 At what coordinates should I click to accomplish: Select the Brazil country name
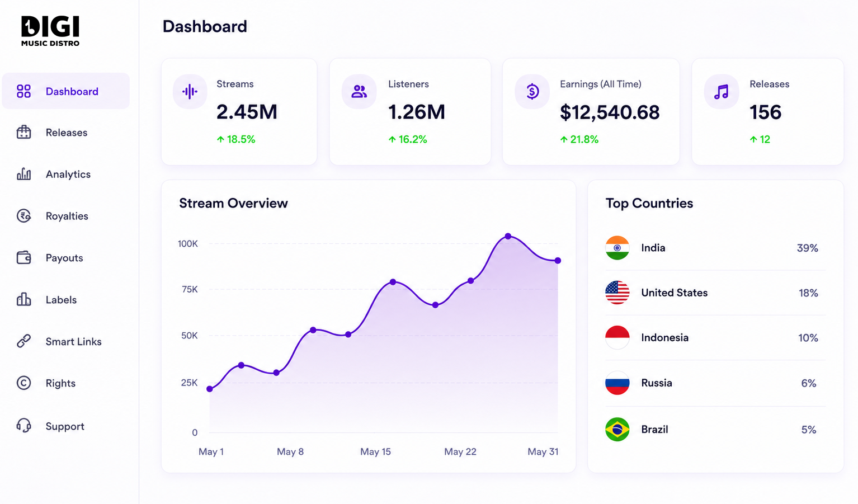(x=654, y=429)
